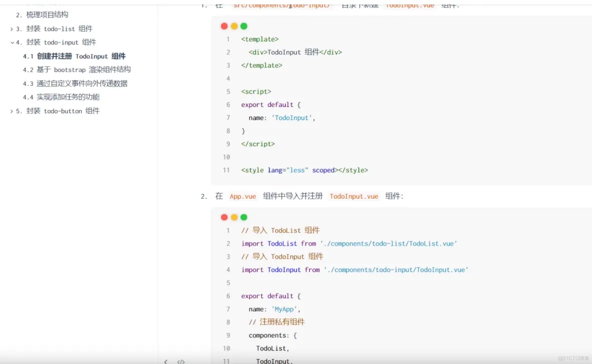
Task: Open section 5. 封装 todo-button 组件
Action: [x=58, y=111]
